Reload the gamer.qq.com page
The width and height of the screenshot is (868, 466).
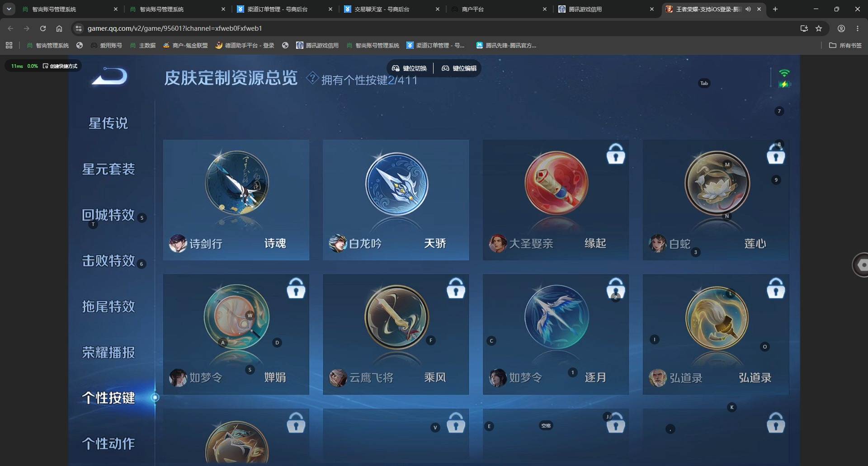[43, 28]
